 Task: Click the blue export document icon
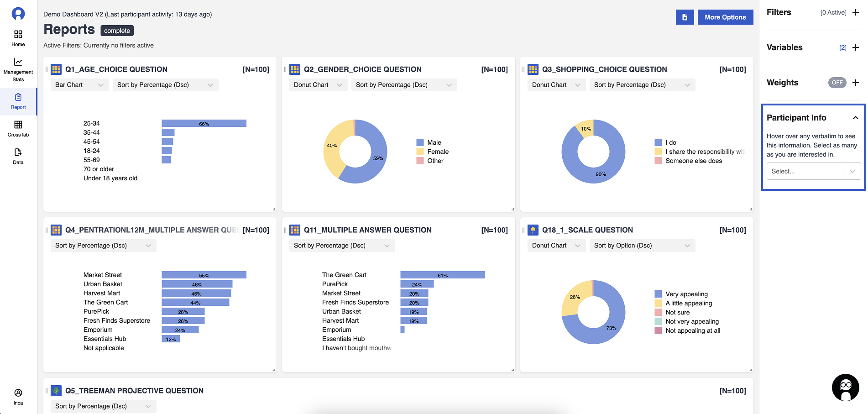pyautogui.click(x=685, y=17)
